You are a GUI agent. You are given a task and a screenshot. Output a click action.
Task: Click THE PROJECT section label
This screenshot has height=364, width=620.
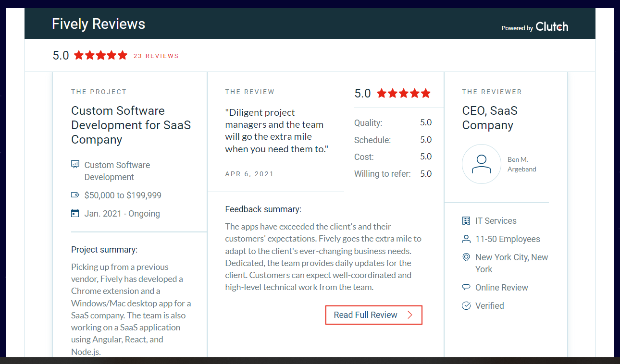coord(99,92)
